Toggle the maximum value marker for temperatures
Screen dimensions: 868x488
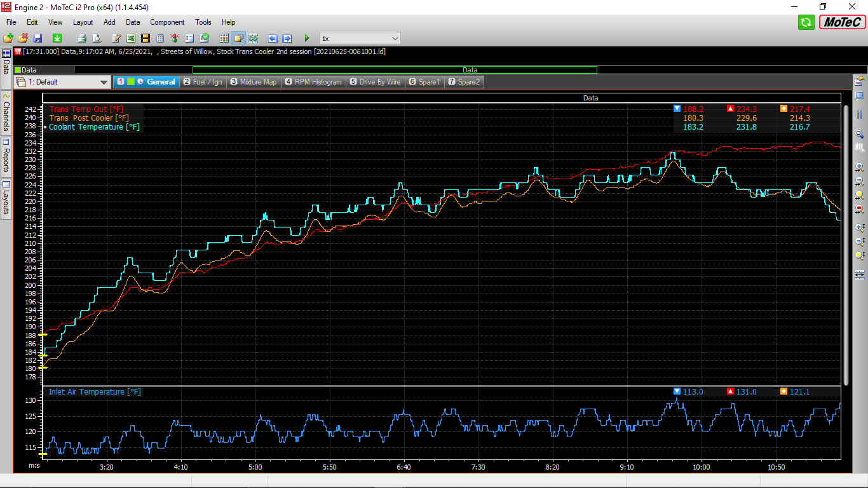coord(730,109)
